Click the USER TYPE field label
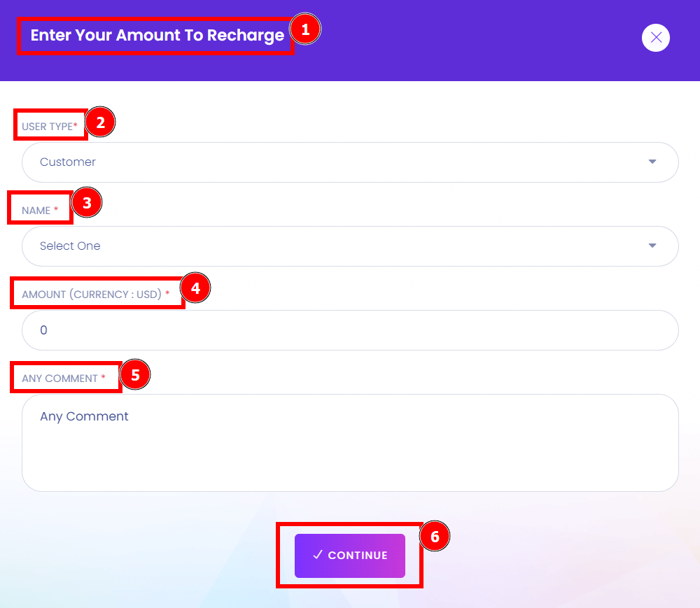 pos(50,126)
